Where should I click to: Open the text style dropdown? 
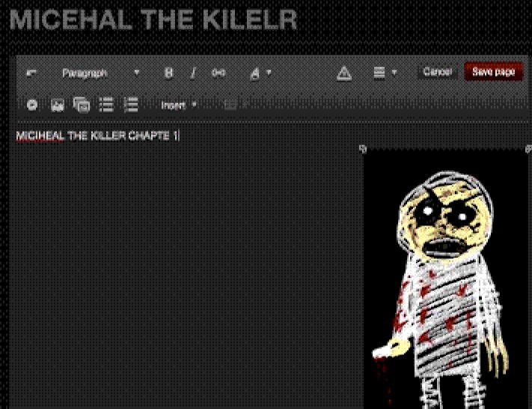(260, 73)
